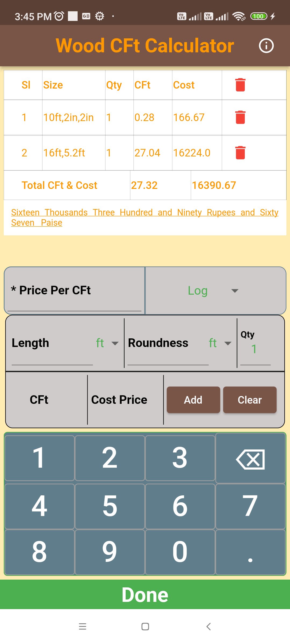290x644 pixels.
Task: Tap the amount-in-words rupees link
Action: (x=144, y=217)
